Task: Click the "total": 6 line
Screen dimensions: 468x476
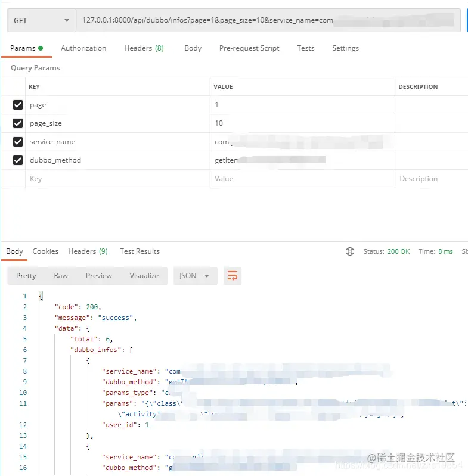Action: point(91,339)
